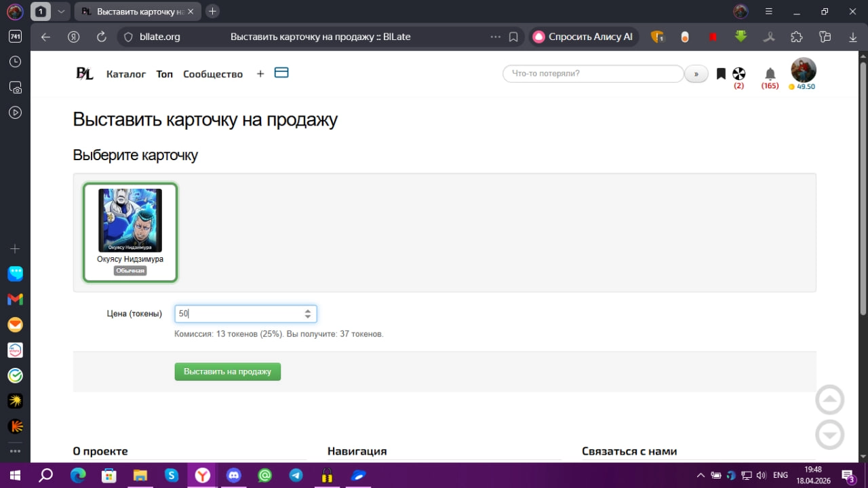The image size is (868, 488).
Task: Open the extensions puzzle icon
Action: coord(797,37)
